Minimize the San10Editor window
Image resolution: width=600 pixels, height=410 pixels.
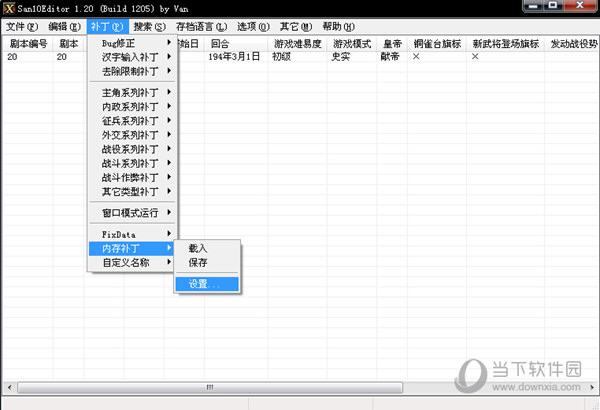coord(533,6)
